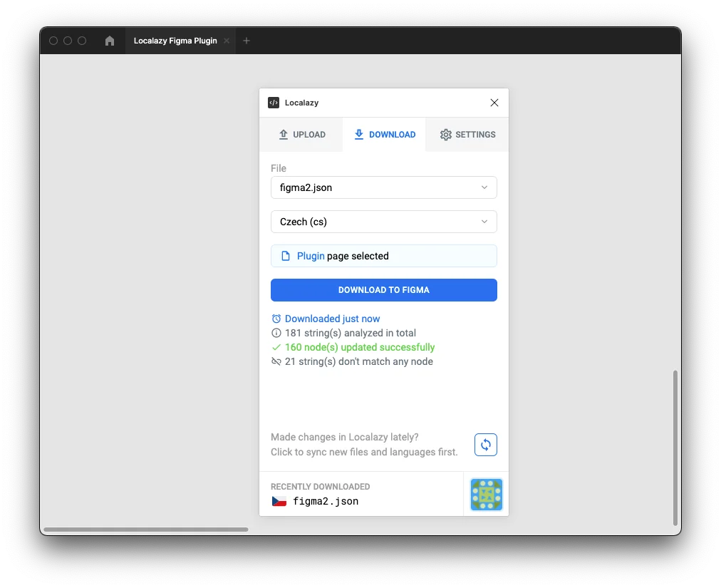Open the Czech (cs) language dropdown
Screen dimensions: 721x588
click(383, 222)
